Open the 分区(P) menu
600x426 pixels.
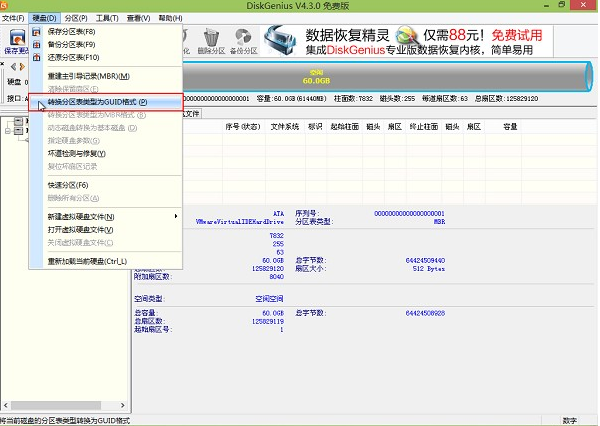tap(76, 18)
